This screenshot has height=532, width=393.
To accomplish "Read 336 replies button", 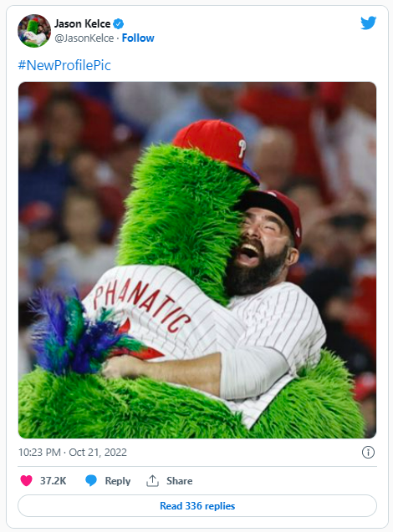I will coord(197,506).
